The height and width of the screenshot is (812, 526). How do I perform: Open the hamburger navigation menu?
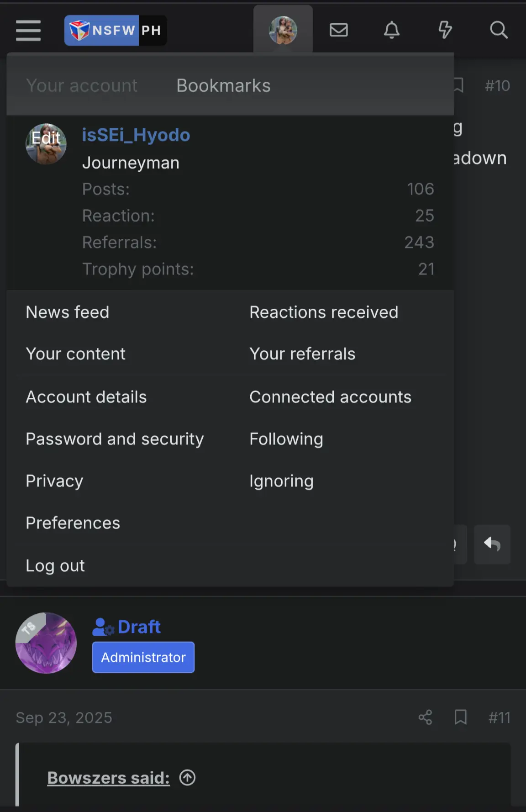click(28, 31)
